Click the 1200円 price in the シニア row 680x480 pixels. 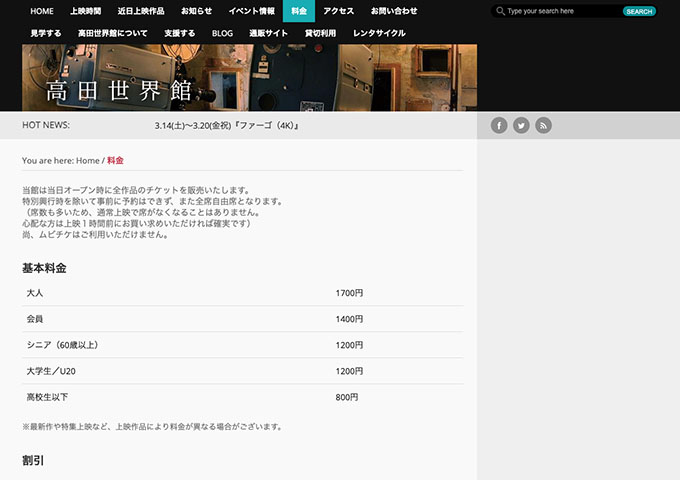click(349, 345)
